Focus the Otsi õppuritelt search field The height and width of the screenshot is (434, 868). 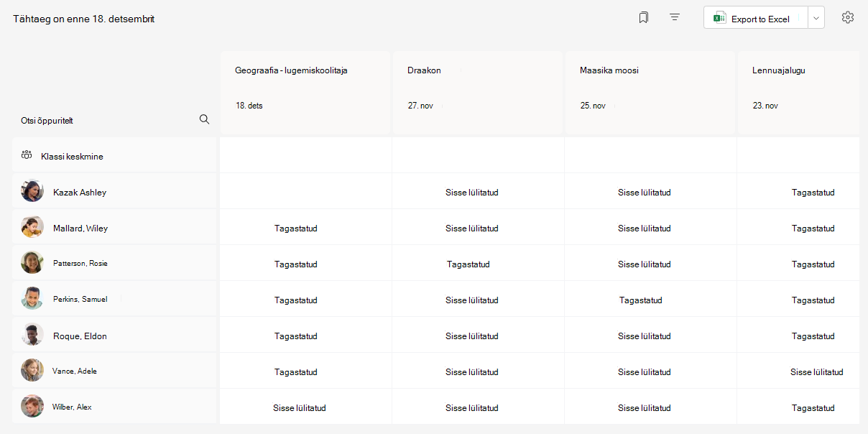click(x=115, y=120)
